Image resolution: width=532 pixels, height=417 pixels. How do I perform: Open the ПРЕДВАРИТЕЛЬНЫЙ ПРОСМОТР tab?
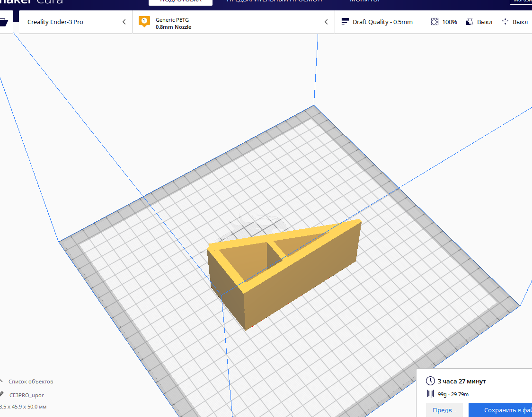click(x=275, y=1)
